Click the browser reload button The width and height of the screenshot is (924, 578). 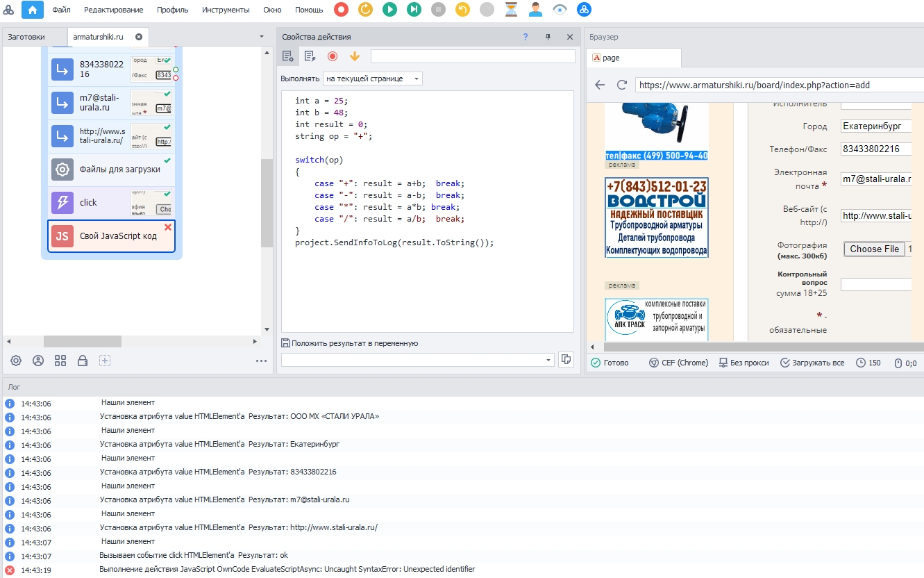[622, 85]
